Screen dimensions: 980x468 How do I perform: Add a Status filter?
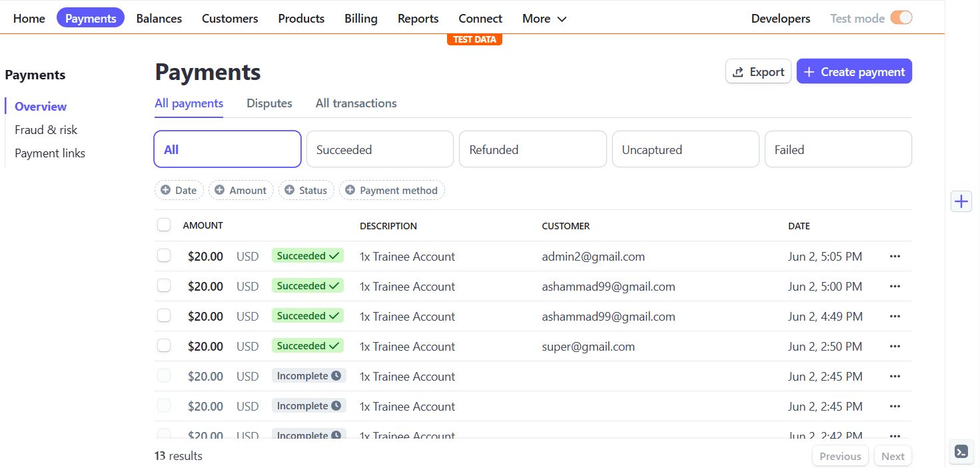(x=306, y=190)
